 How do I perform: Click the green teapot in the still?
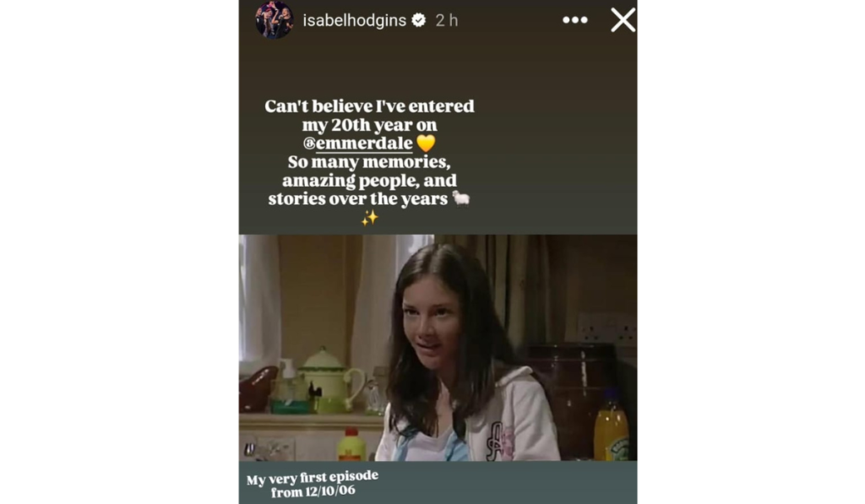[333, 381]
